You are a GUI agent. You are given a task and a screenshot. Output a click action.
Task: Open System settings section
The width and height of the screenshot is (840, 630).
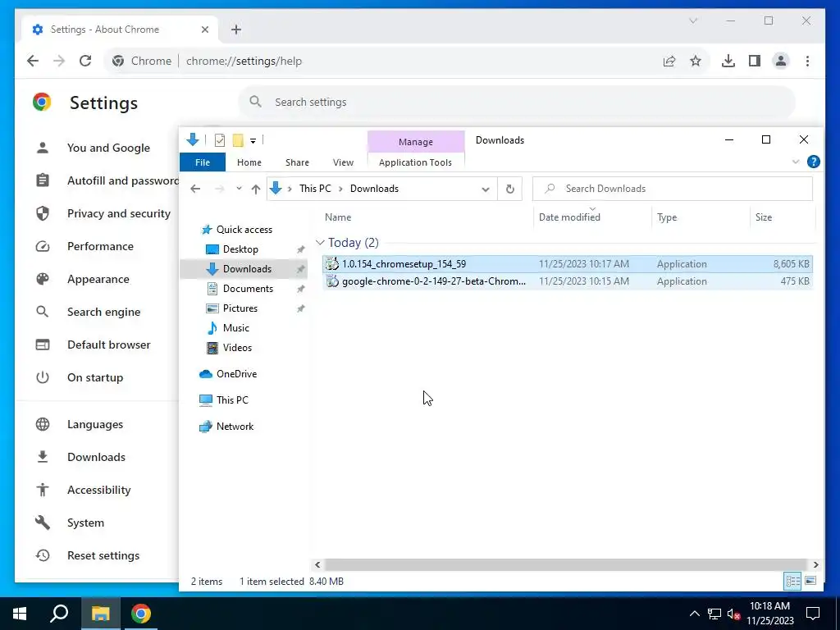point(85,523)
